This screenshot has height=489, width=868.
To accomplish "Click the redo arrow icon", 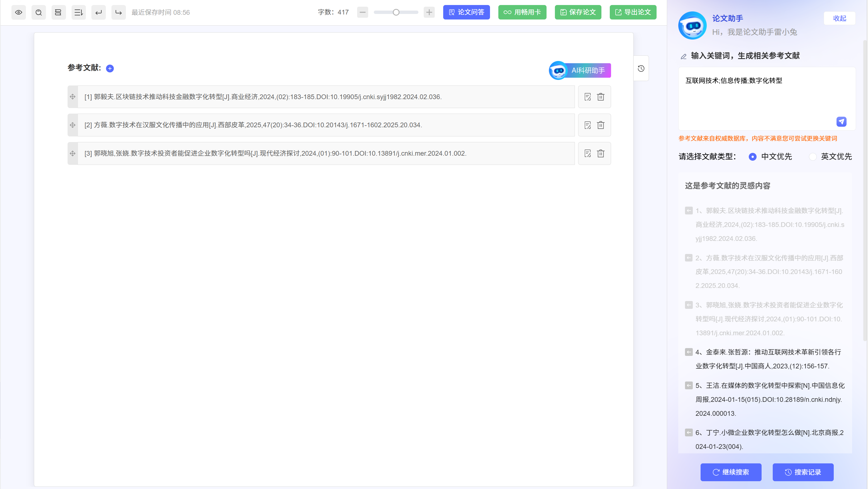I will (118, 13).
